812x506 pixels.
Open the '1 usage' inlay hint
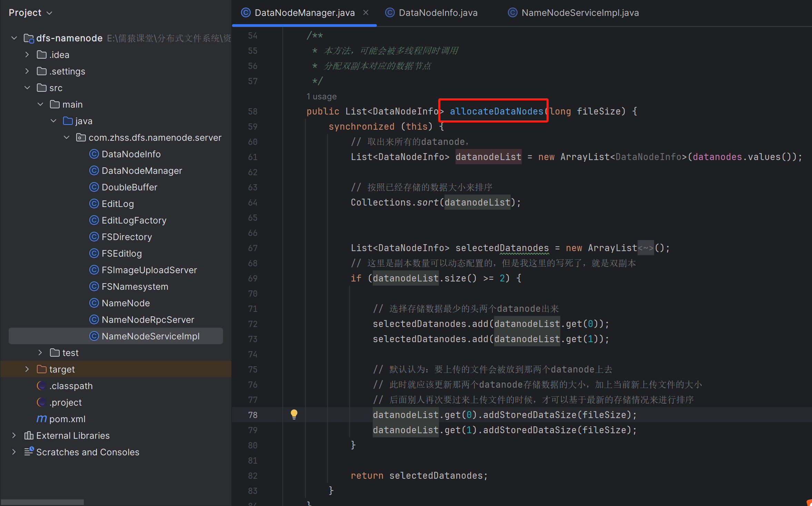pyautogui.click(x=321, y=97)
